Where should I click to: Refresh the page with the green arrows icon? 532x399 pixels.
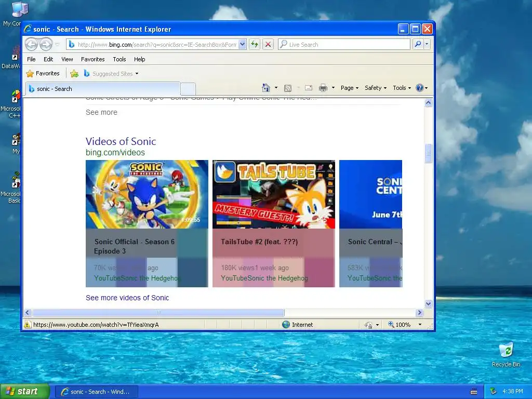point(255,45)
